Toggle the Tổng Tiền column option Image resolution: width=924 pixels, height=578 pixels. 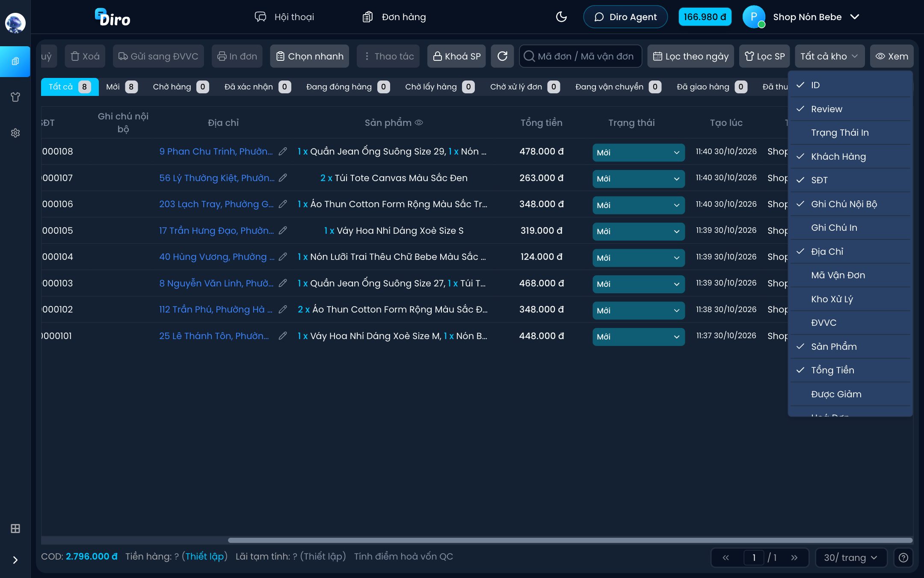pos(850,370)
